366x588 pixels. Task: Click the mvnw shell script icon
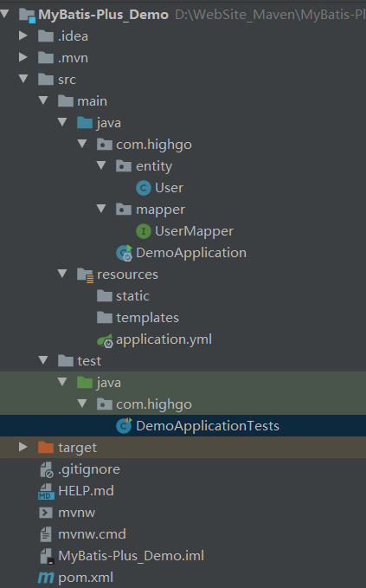tap(46, 513)
